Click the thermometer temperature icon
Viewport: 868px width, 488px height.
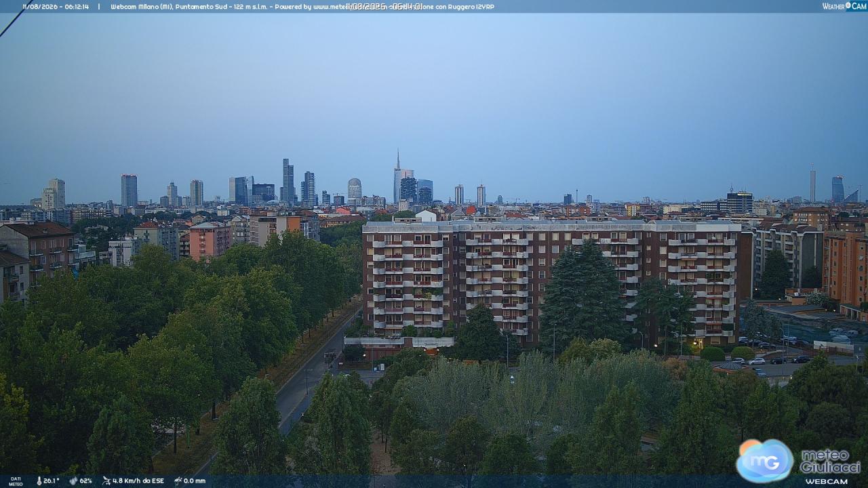[x=39, y=481]
